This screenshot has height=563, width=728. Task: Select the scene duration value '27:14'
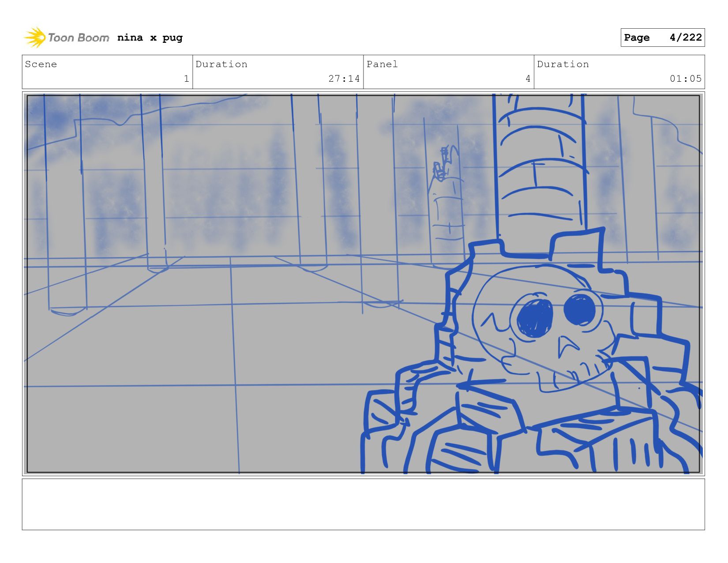pyautogui.click(x=344, y=79)
